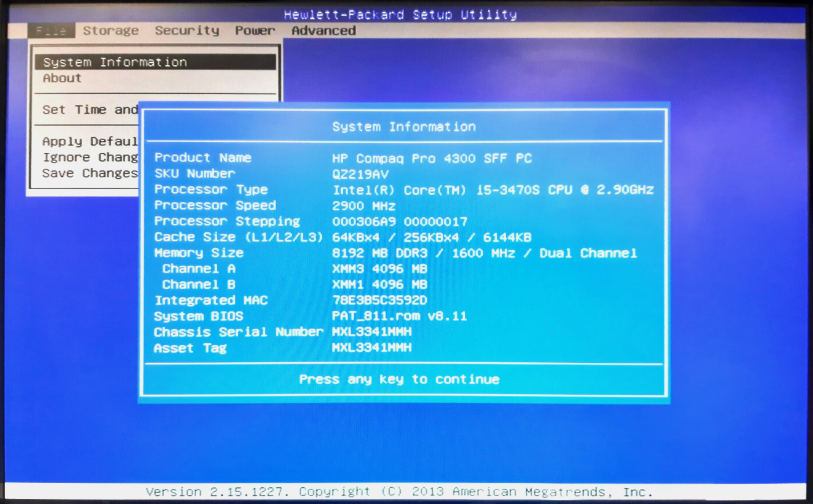
Task: Select the "Product Name" label
Action: point(203,157)
